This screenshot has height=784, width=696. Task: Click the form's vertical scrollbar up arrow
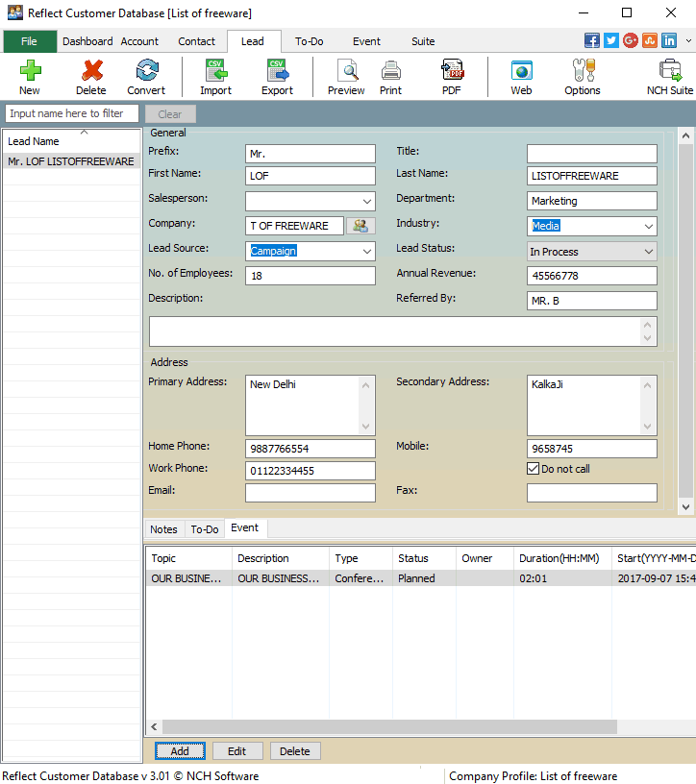click(686, 135)
